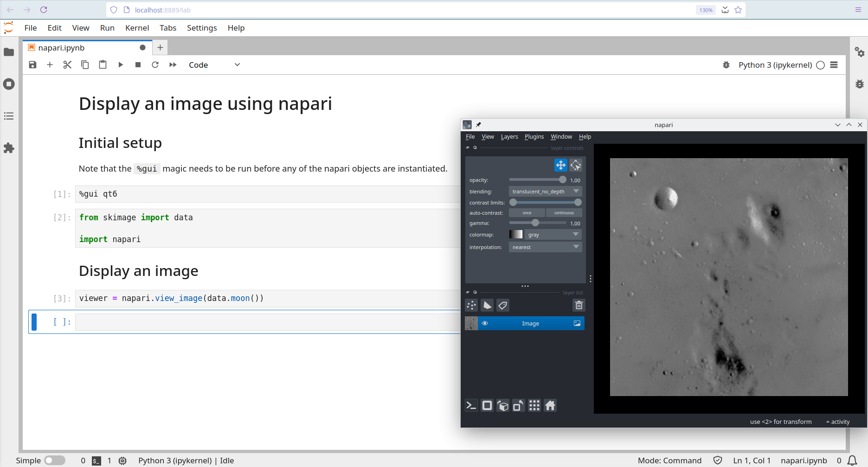Select the transform layer tool
The image size is (868, 467).
point(576,165)
